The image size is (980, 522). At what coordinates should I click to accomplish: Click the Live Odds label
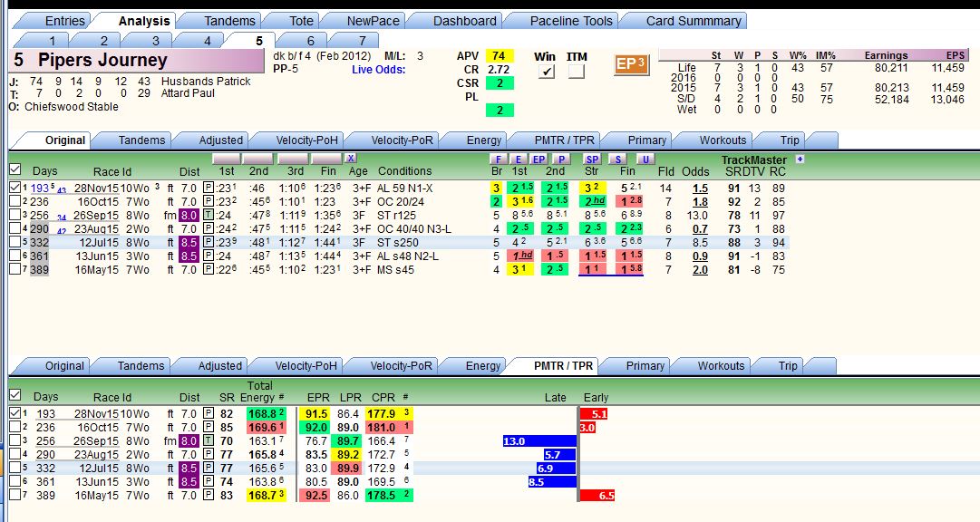378,70
